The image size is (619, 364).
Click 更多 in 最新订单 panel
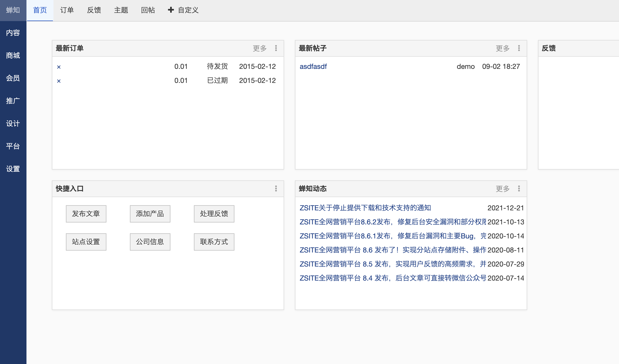[x=260, y=48]
